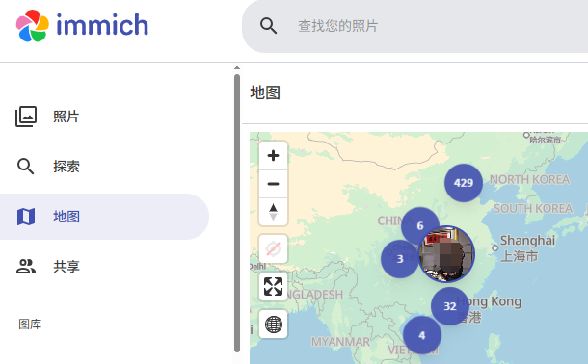
Task: Zoom in the map with plus button
Action: pos(273,155)
